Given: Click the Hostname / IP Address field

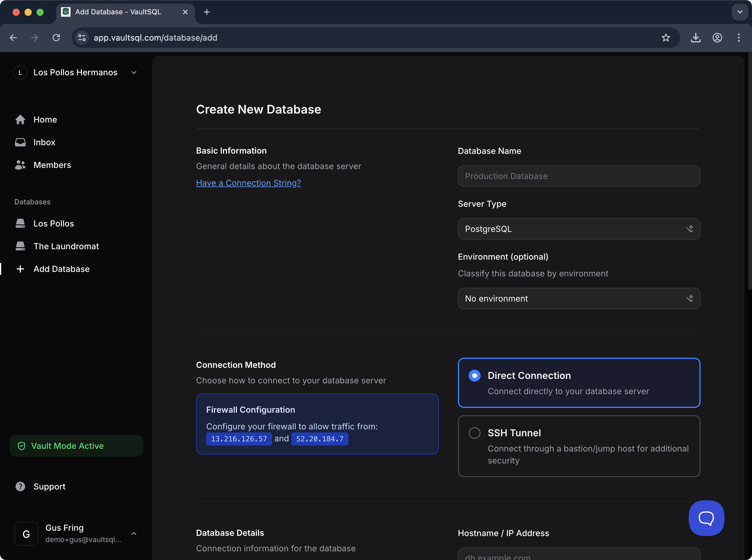Looking at the screenshot, I should click(x=579, y=554).
